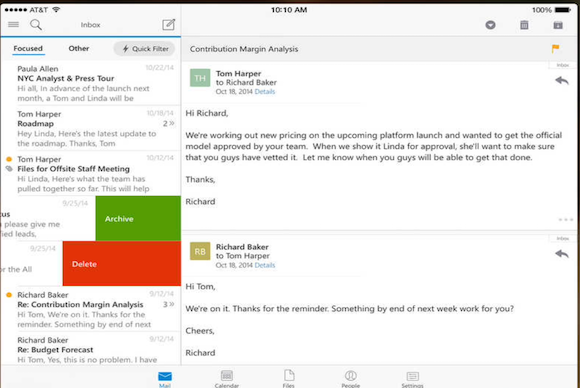
Task: Click orange dot on Contribution Margin email
Action: [x=9, y=295]
